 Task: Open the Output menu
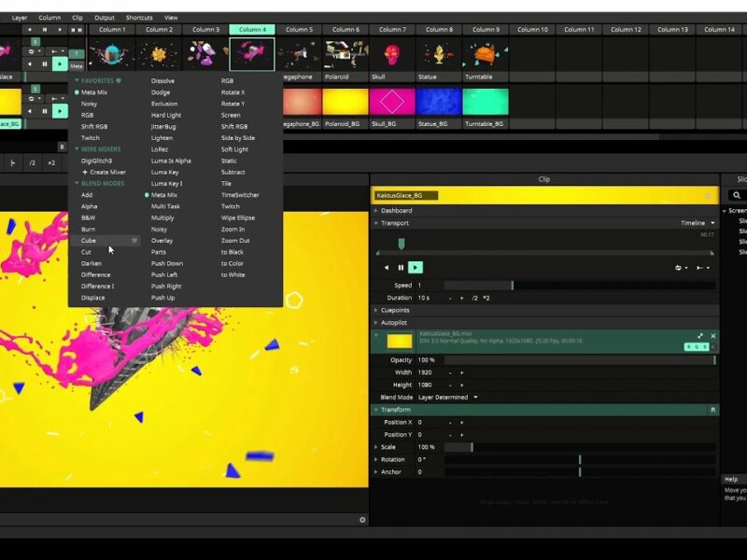[x=105, y=17]
